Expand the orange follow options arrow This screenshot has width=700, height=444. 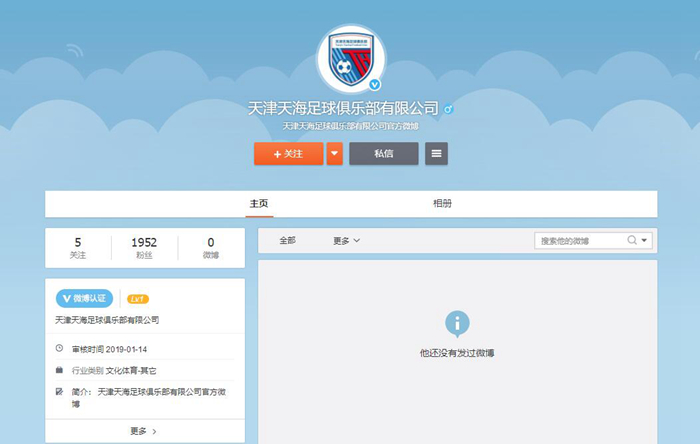tap(334, 154)
